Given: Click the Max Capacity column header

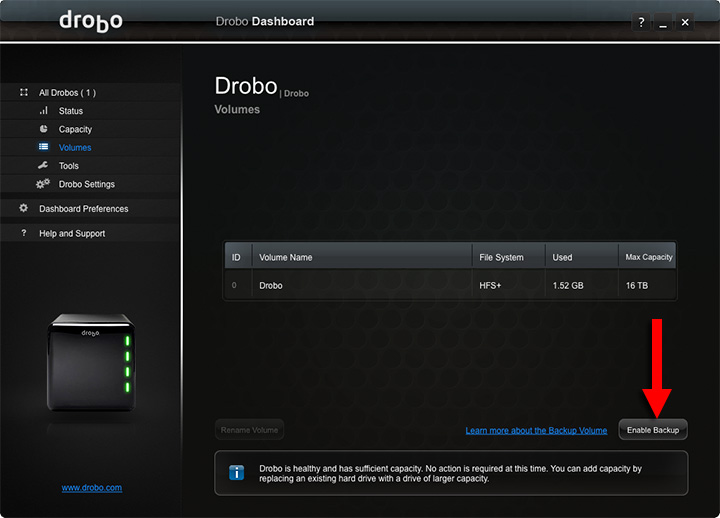Looking at the screenshot, I should [x=647, y=257].
